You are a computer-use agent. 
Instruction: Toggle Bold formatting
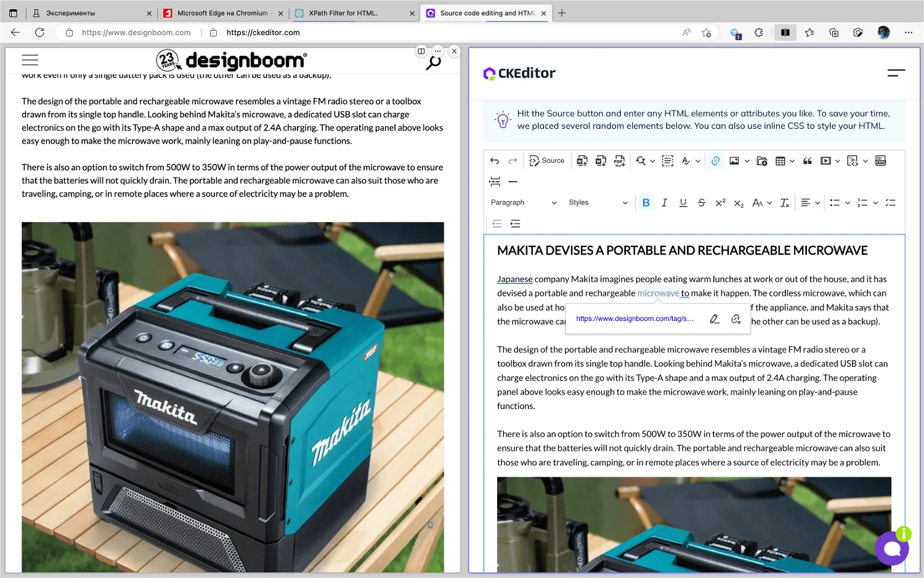click(x=646, y=203)
